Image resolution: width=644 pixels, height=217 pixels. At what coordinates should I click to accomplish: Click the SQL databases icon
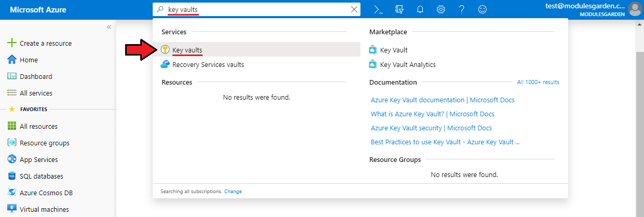tap(12, 176)
